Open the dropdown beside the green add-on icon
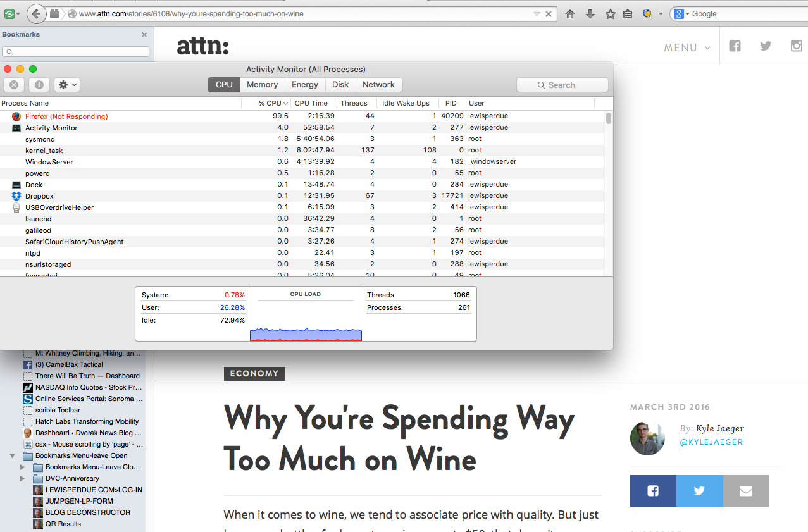Viewport: 808px width, 532px height. (x=18, y=13)
